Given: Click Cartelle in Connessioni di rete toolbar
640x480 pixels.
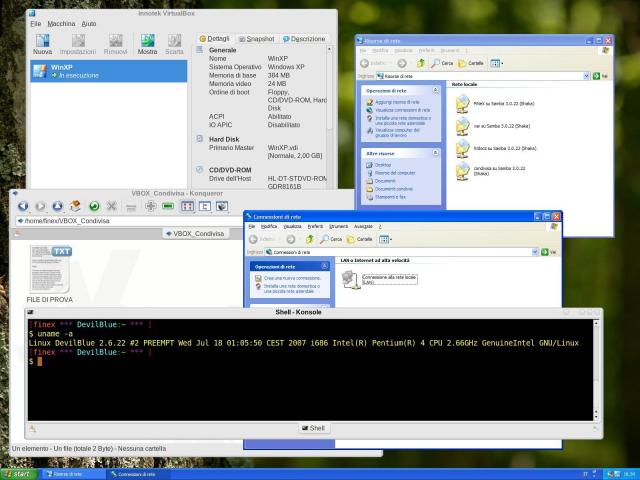Looking at the screenshot, I should [360, 239].
